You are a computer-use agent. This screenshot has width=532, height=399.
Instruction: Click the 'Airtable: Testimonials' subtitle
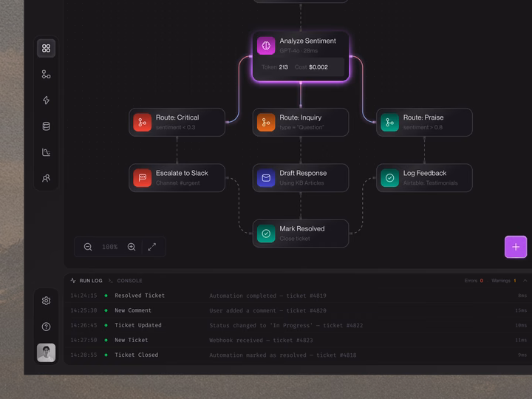[430, 183]
